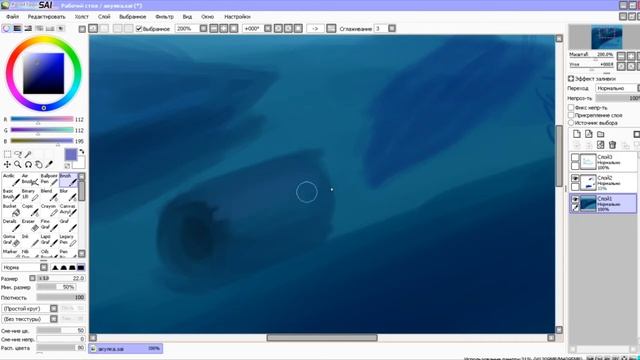Pick the Blend tool
The image size is (640, 360).
49,195
